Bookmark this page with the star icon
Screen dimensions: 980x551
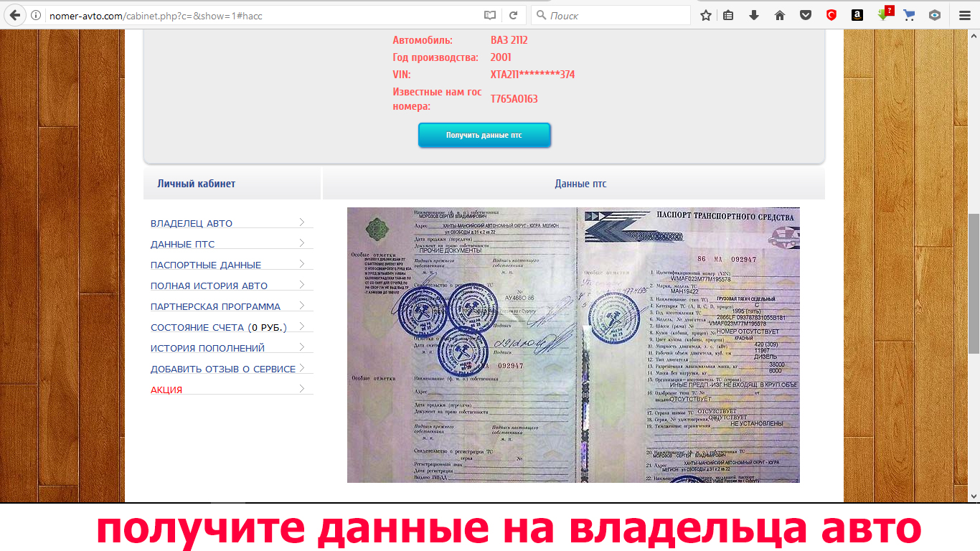[706, 15]
